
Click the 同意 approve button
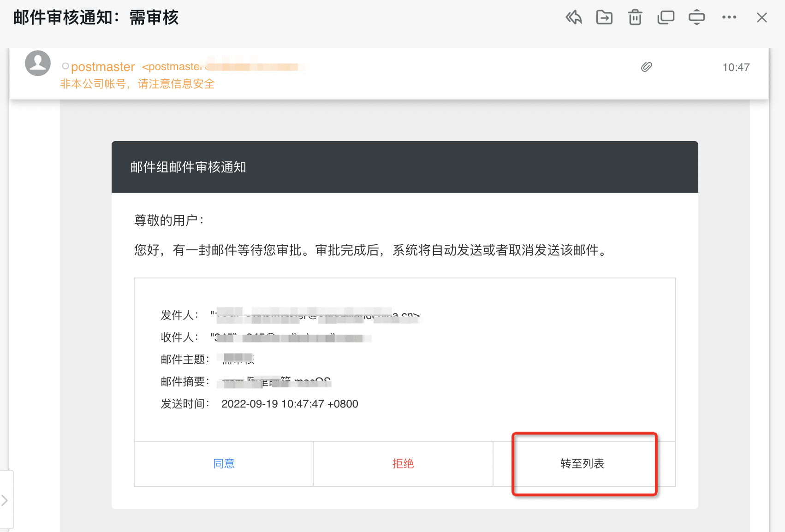[x=223, y=464]
